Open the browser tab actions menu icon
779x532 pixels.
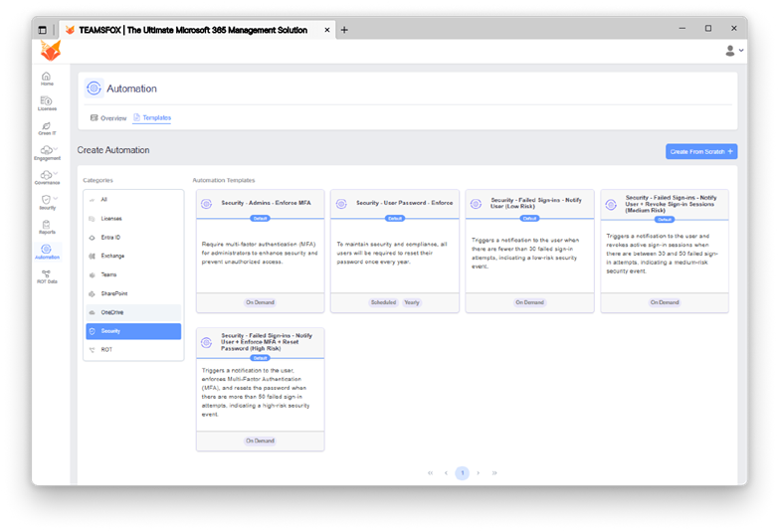tap(42, 30)
